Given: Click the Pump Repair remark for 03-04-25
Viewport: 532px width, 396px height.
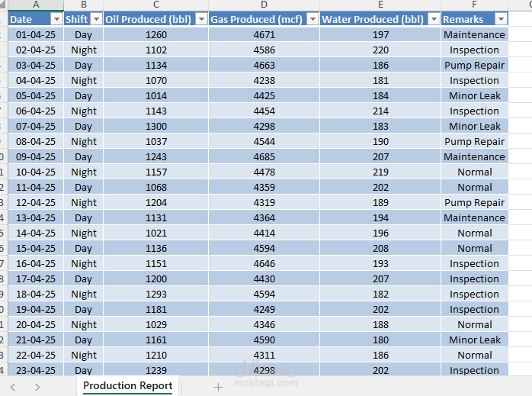Looking at the screenshot, I should pyautogui.click(x=474, y=65).
